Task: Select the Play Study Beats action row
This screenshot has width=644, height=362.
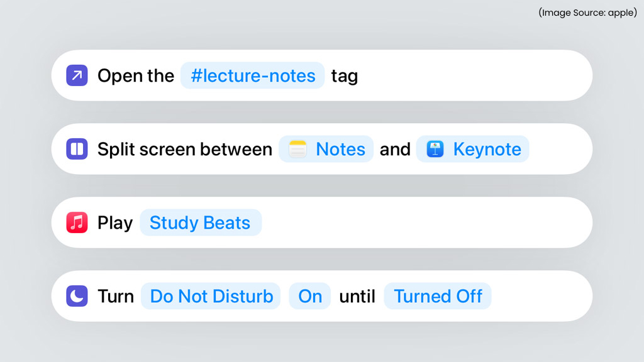Action: (x=322, y=222)
